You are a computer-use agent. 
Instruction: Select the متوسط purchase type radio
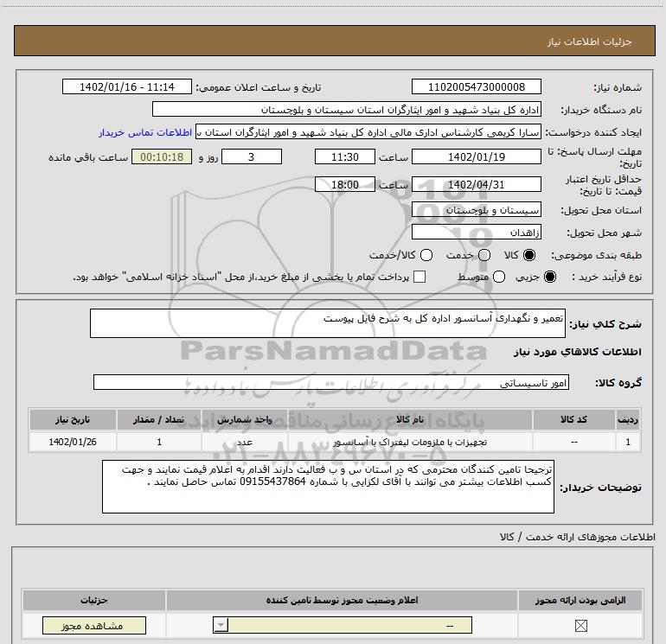499,277
